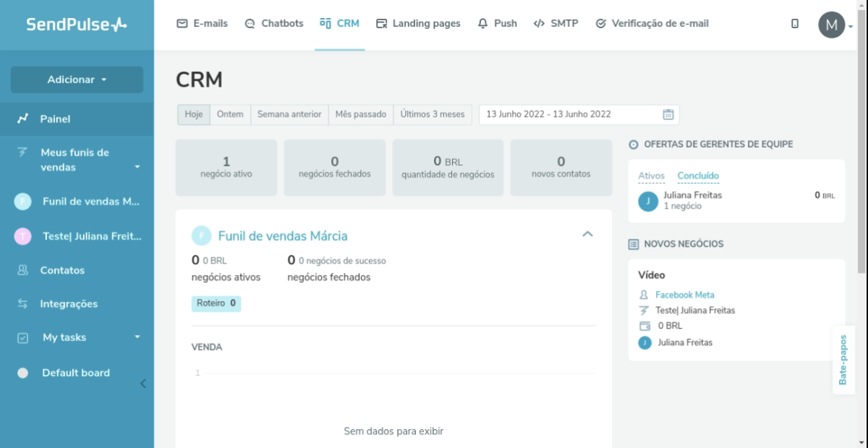Image resolution: width=868 pixels, height=448 pixels.
Task: Open the SMTP section
Action: pos(556,23)
